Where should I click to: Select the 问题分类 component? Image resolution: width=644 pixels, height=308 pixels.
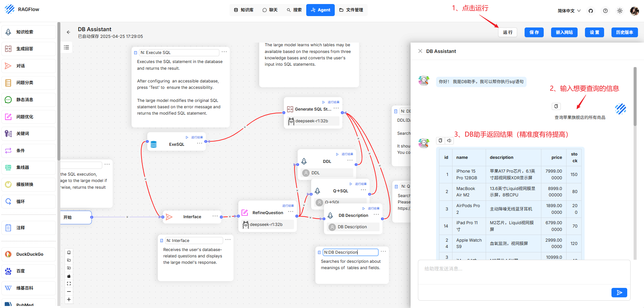29,83
